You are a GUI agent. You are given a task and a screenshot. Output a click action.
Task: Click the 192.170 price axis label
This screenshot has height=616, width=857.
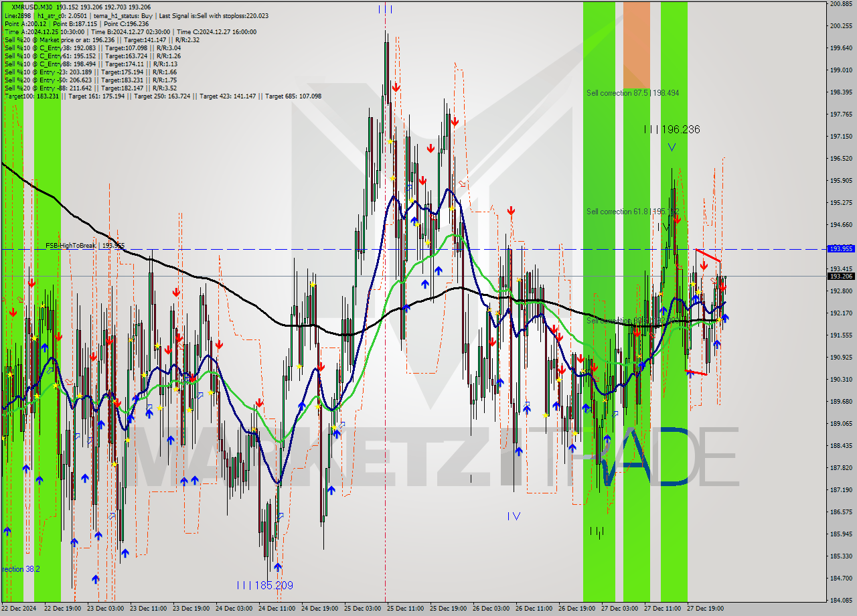point(841,313)
